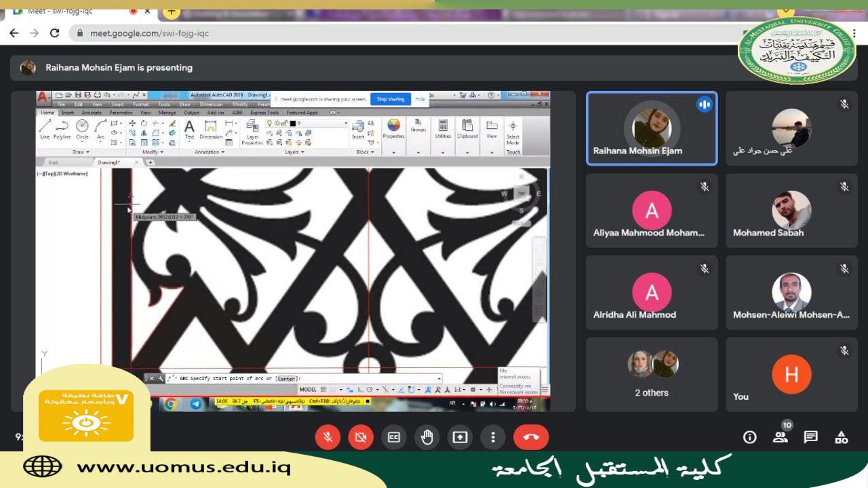
Task: Open the Activities panel icon
Action: (841, 437)
